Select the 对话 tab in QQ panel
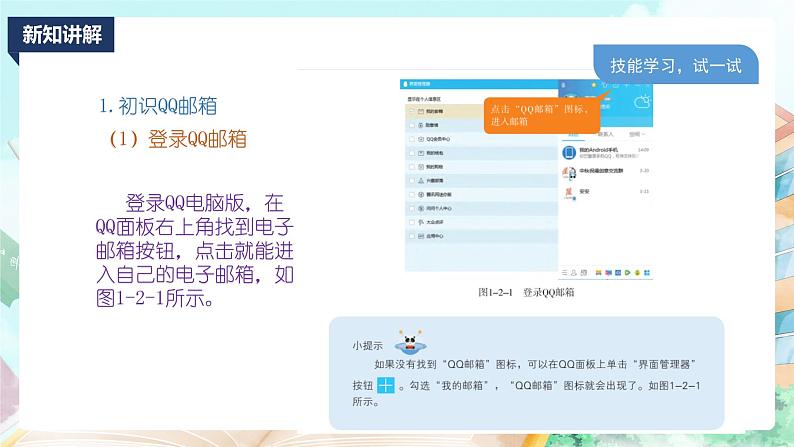 [x=573, y=132]
